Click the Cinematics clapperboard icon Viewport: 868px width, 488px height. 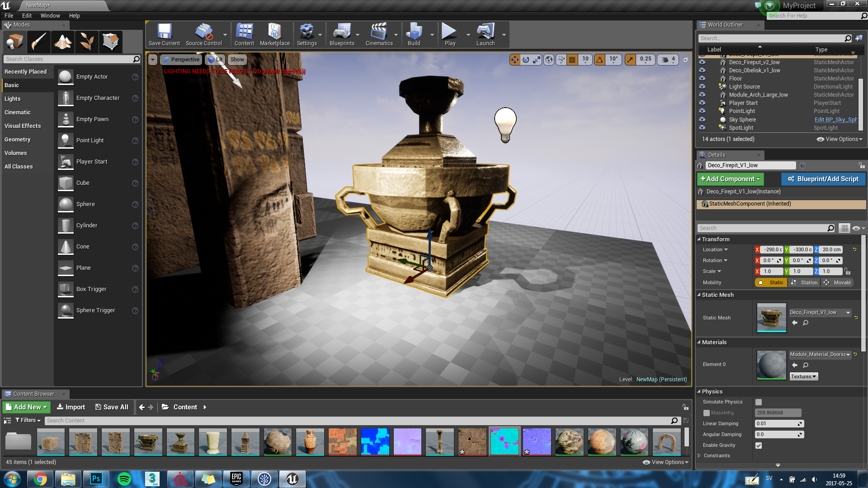(x=378, y=34)
